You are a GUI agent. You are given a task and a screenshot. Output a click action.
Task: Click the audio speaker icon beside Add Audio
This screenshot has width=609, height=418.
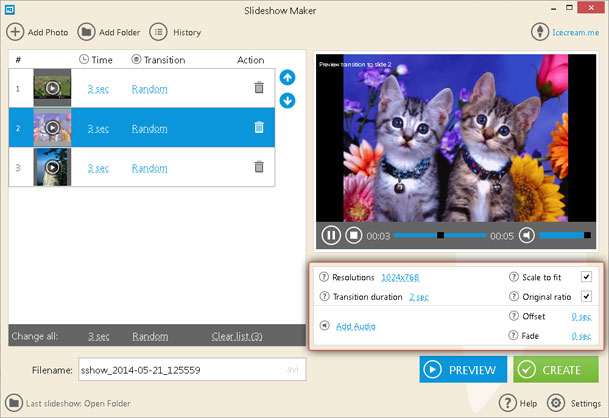point(324,326)
